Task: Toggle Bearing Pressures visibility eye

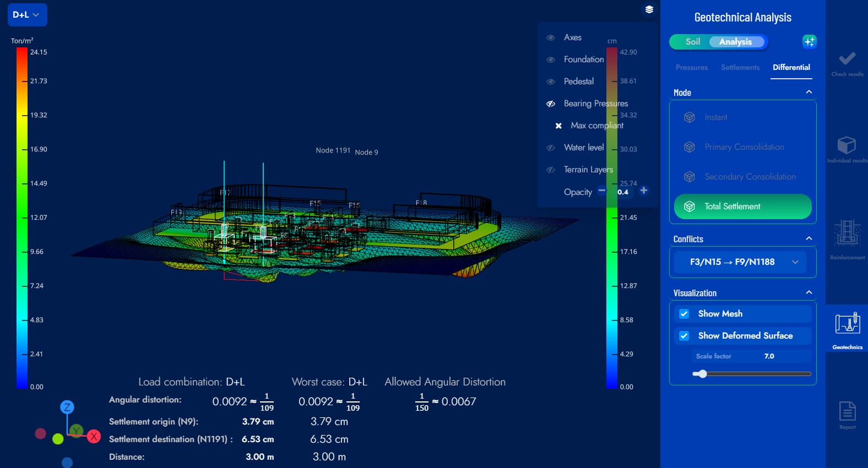Action: coord(550,104)
